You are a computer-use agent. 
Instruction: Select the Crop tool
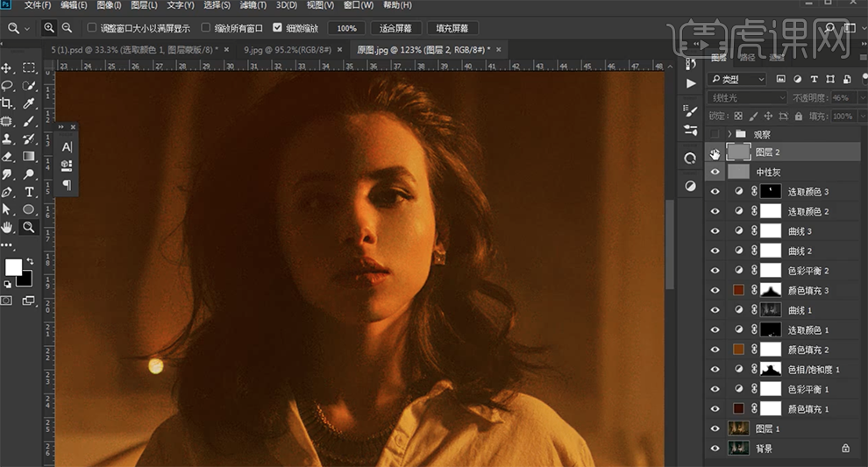coord(7,103)
